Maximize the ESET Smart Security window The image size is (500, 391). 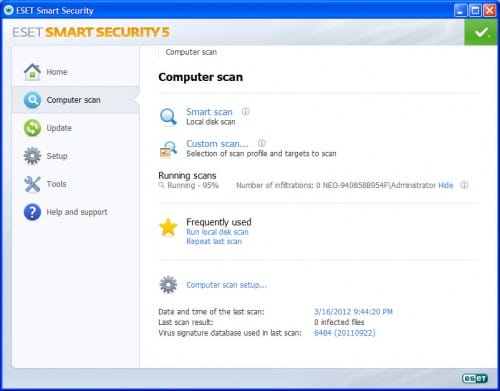pos(475,10)
